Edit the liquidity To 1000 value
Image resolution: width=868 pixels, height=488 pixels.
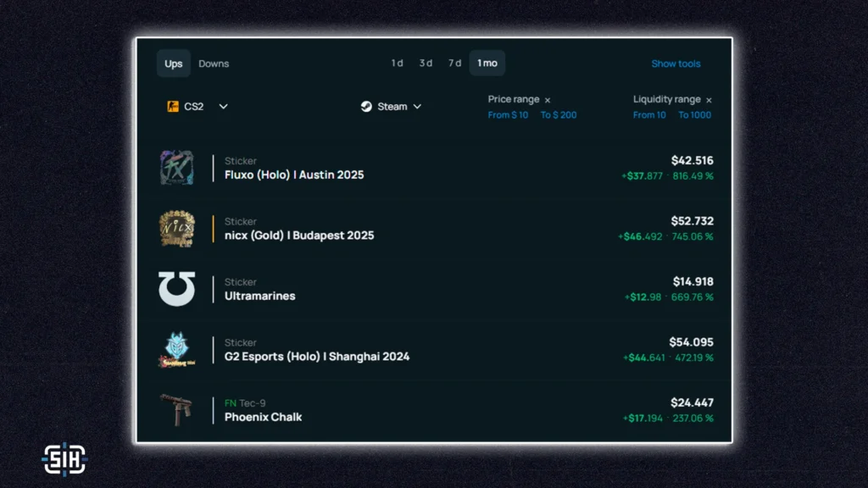point(694,115)
